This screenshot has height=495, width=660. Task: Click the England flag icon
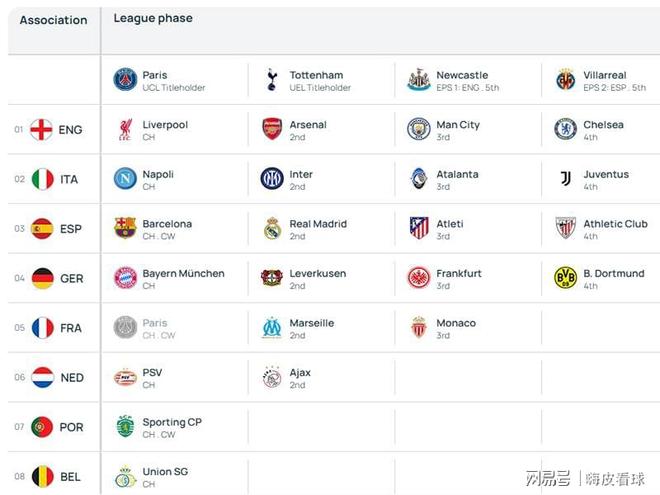click(x=41, y=129)
